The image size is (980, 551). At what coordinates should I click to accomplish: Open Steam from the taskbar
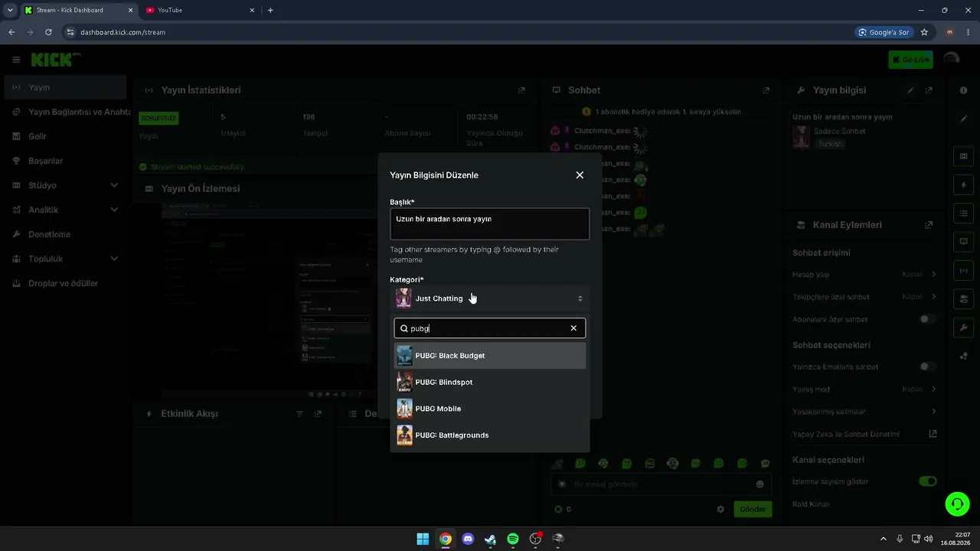[x=490, y=539]
